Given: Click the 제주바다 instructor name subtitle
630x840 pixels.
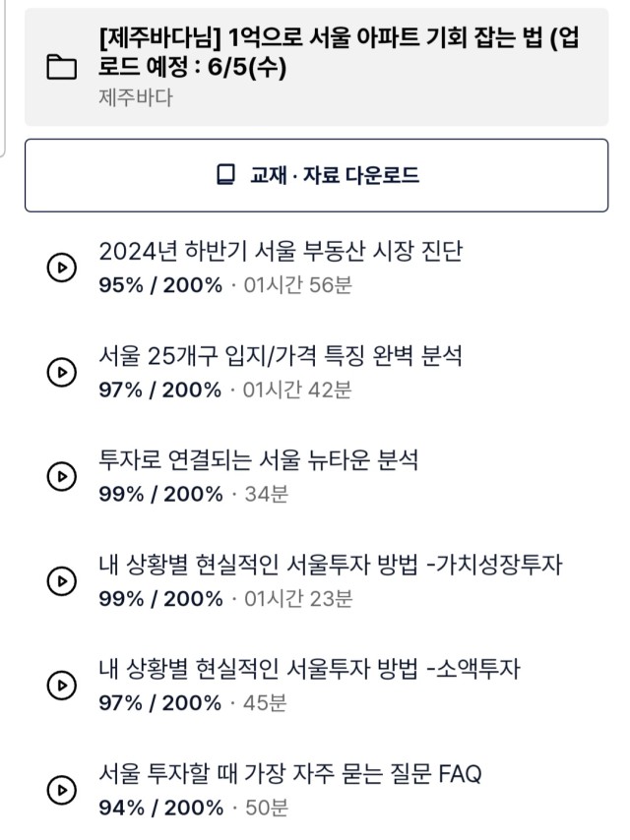Looking at the screenshot, I should (x=136, y=97).
